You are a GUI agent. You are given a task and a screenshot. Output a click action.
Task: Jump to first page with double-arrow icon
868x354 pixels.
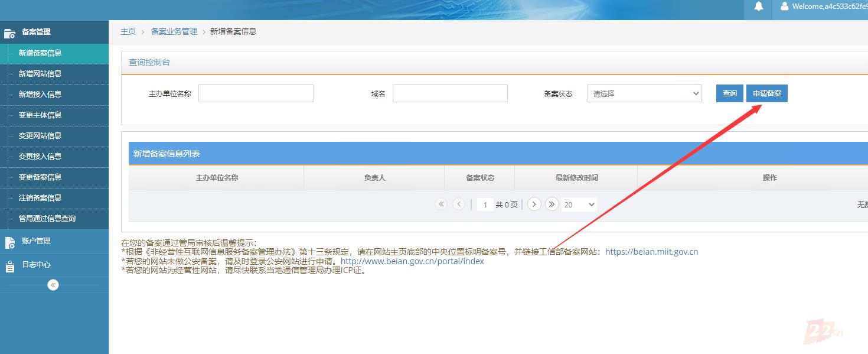click(440, 203)
